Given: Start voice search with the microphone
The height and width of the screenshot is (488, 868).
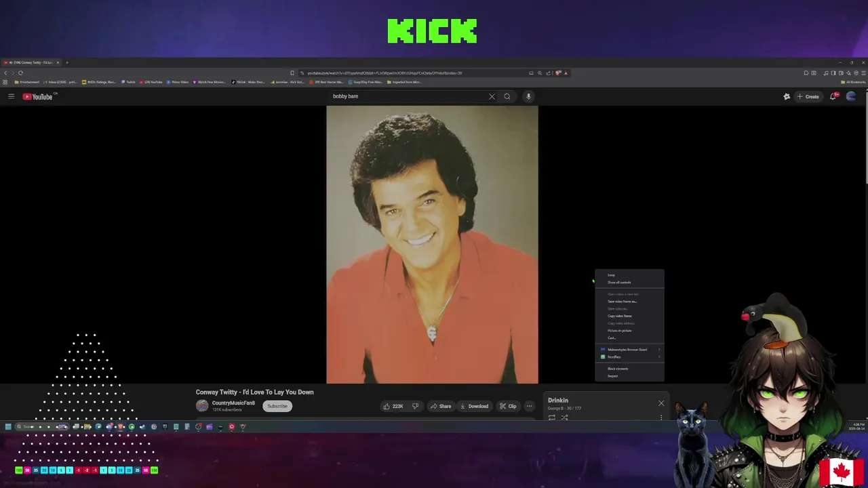Looking at the screenshot, I should (528, 96).
